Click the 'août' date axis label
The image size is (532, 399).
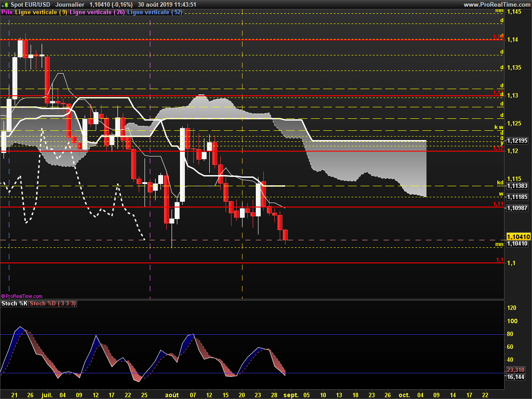172,395
